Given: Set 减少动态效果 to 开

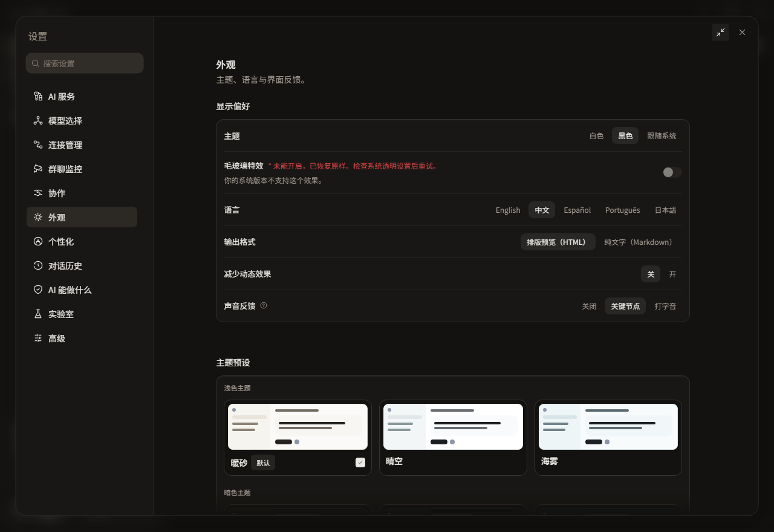Looking at the screenshot, I should (x=672, y=274).
